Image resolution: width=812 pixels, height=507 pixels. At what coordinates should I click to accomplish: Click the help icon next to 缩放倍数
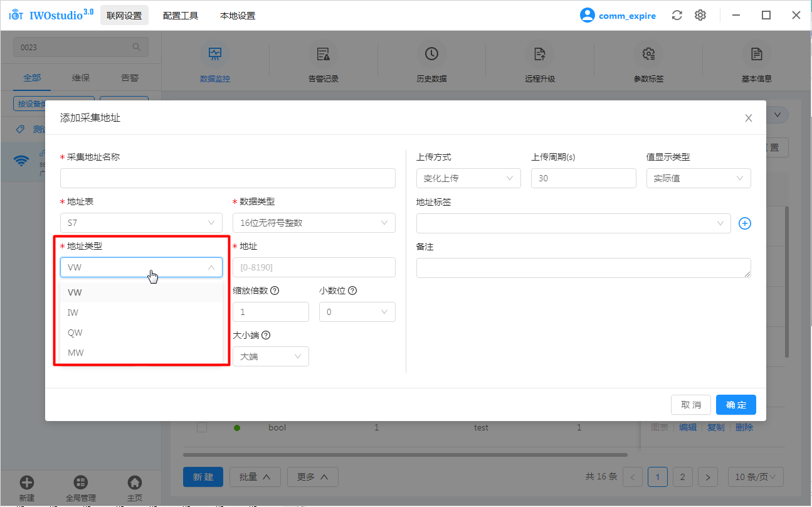274,291
